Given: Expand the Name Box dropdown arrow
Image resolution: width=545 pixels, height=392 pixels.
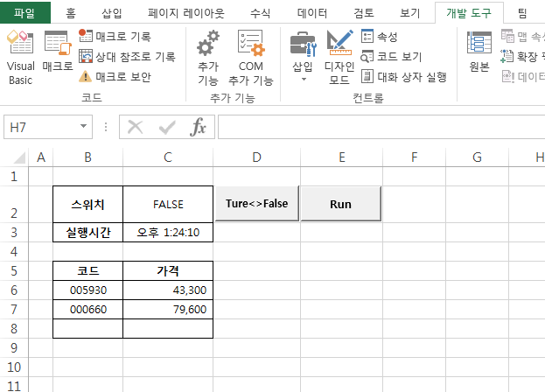Looking at the screenshot, I should [x=83, y=127].
